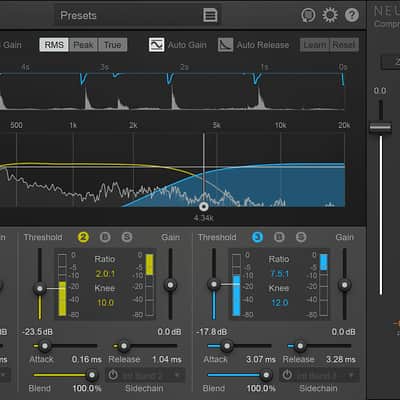Click the 1.04 ms release value
Viewport: 400px width, 400px height.
click(167, 359)
